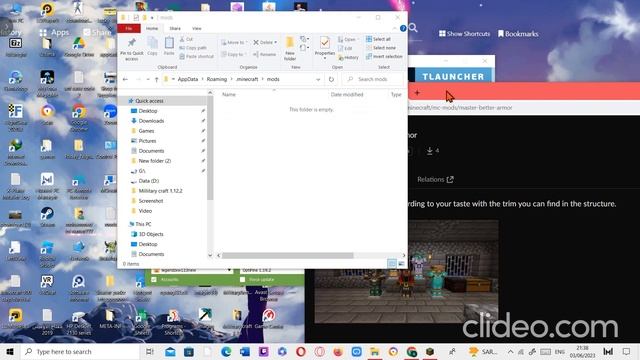Select Cut in the Clipboard group
Image resolution: width=640 pixels, height=360 pixels.
(187, 39)
